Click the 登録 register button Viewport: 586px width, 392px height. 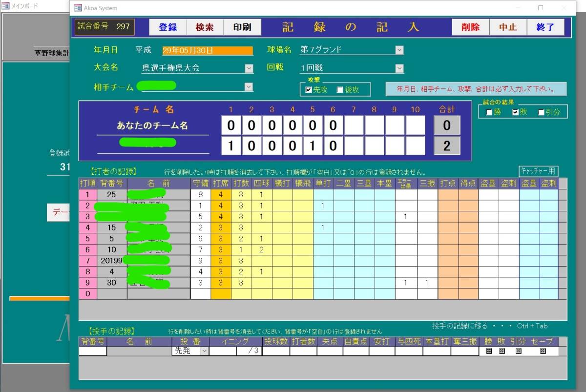click(x=167, y=27)
